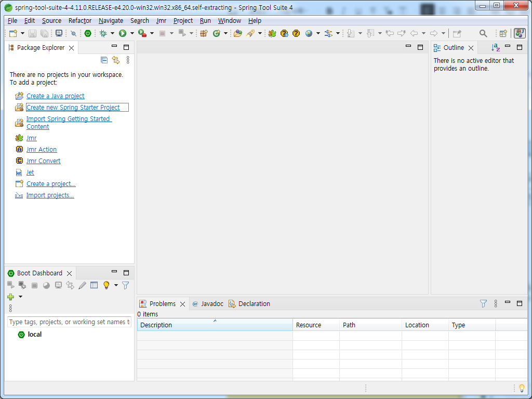Viewport: 532px width, 399px height.
Task: Click the New wizard toolbar icon
Action: tap(13, 33)
